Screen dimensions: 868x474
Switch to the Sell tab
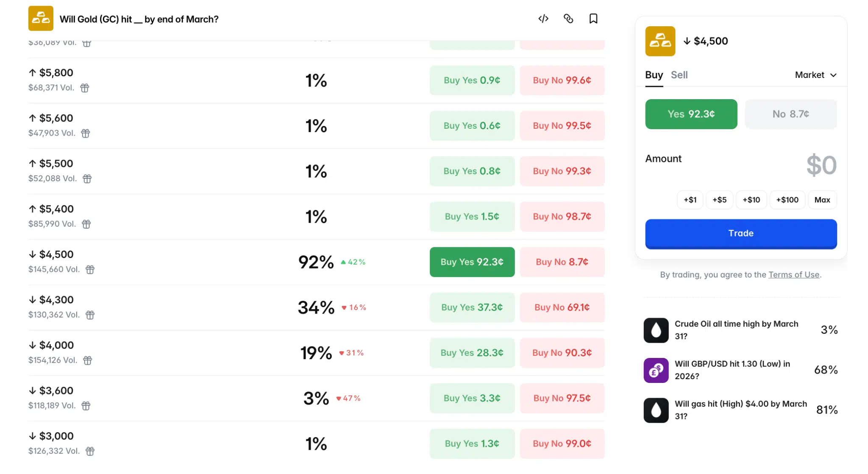[x=679, y=75]
